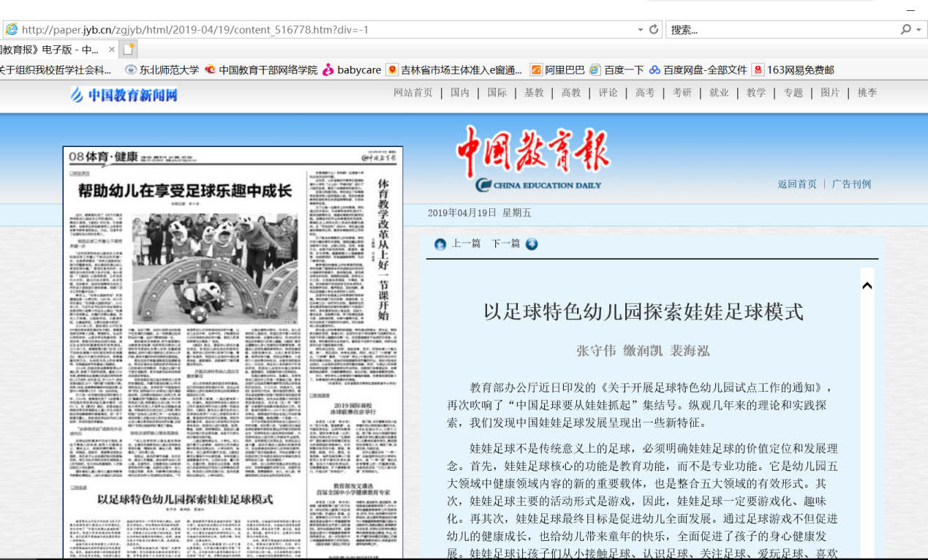Image resolution: width=928 pixels, height=560 pixels.
Task: Go to 网站首页 in site nav
Action: point(413,93)
